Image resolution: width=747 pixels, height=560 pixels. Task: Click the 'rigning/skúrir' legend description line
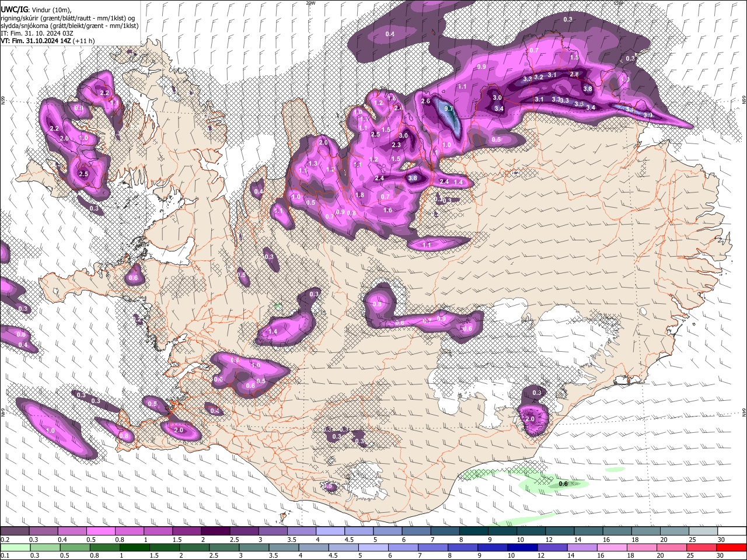coord(68,18)
